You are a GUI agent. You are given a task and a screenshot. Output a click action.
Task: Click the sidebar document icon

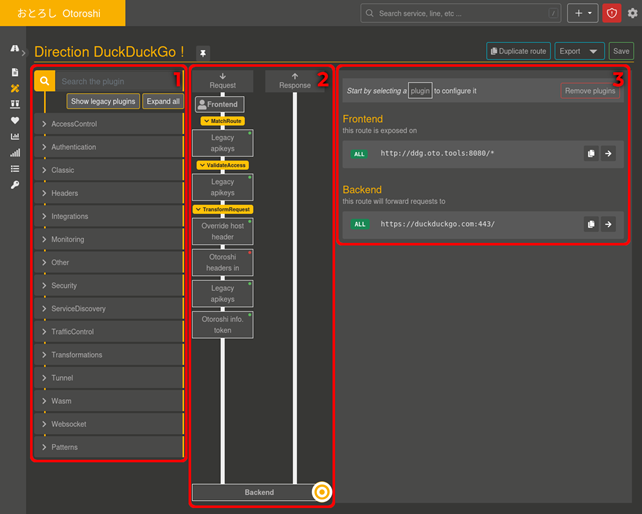(15, 72)
